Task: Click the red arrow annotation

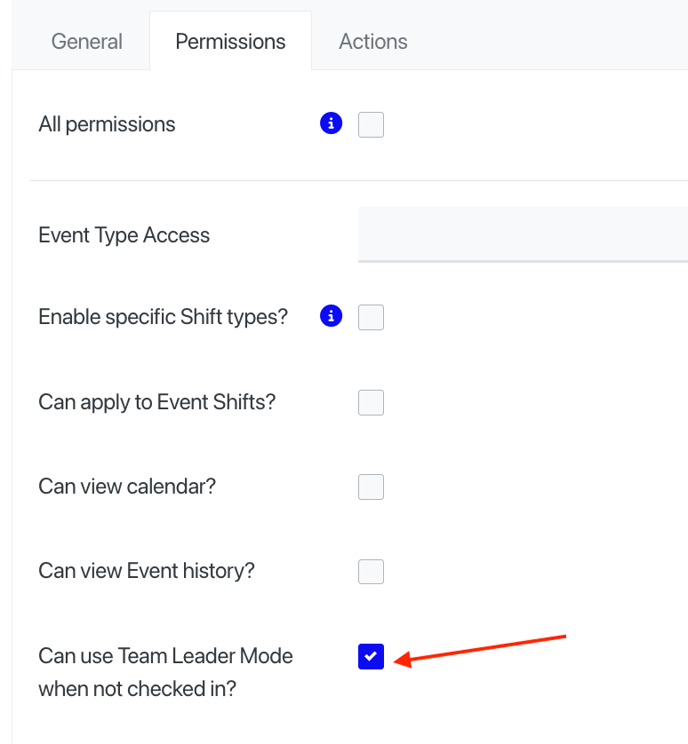Action: pyautogui.click(x=480, y=651)
